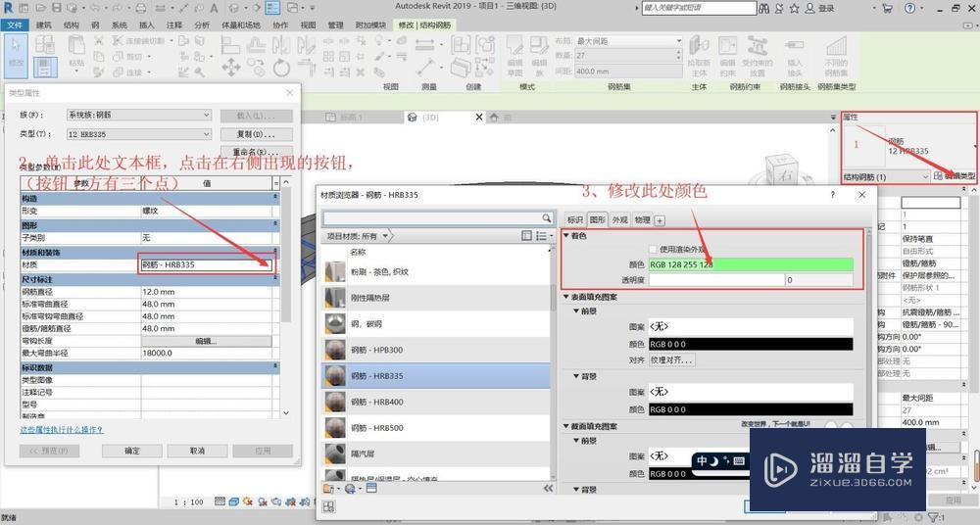Click the 纹理对齐... texture alignment button
This screenshot has width=980, height=525.
(671, 360)
